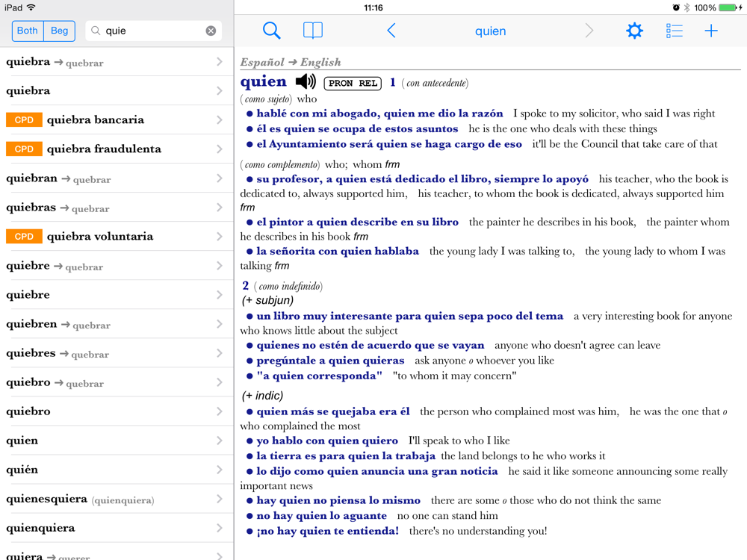
Task: Tap the Bluetooth status icon
Action: [x=687, y=7]
